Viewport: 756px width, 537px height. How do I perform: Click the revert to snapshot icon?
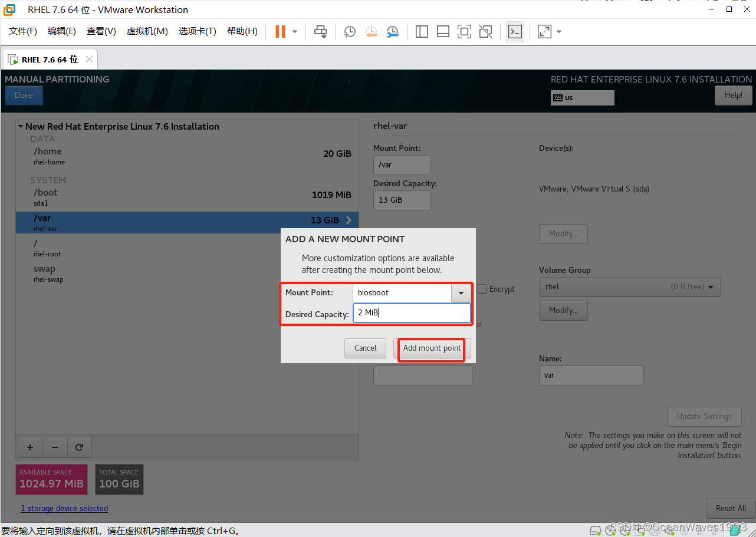371,31
